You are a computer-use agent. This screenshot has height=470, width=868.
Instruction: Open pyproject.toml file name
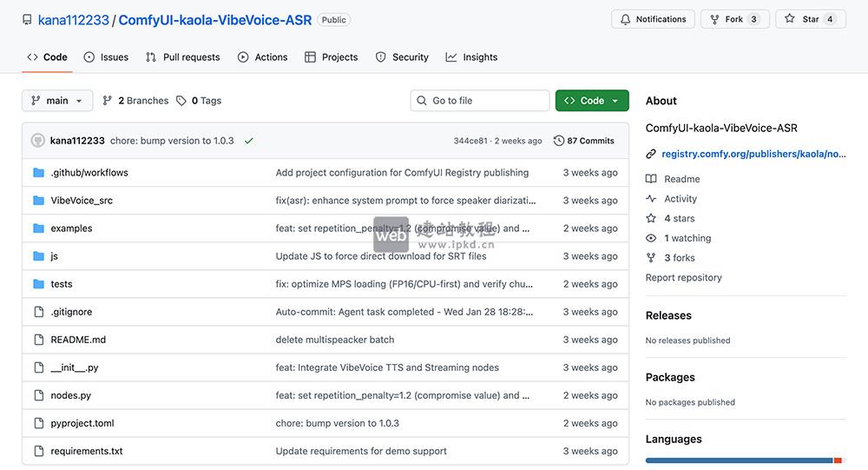(x=82, y=423)
